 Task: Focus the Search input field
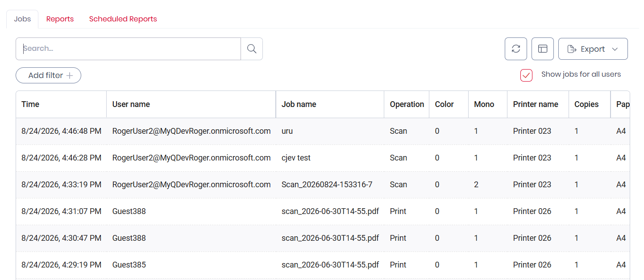point(129,49)
